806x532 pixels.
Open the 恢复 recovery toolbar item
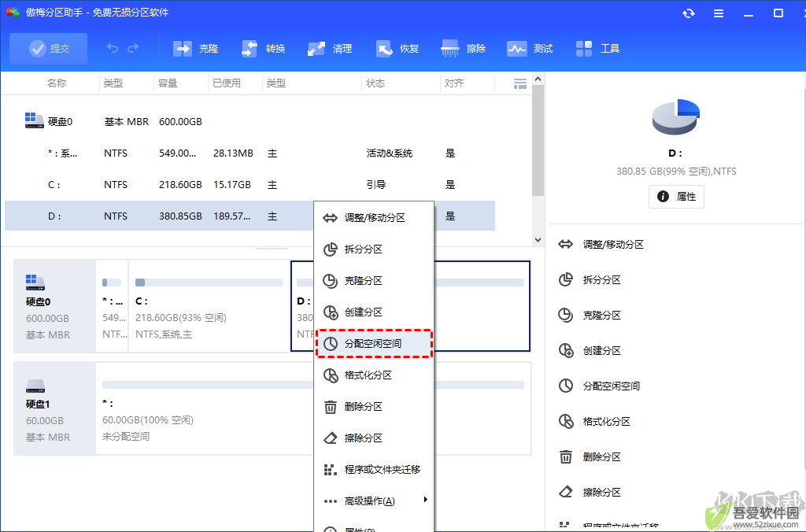coord(397,48)
